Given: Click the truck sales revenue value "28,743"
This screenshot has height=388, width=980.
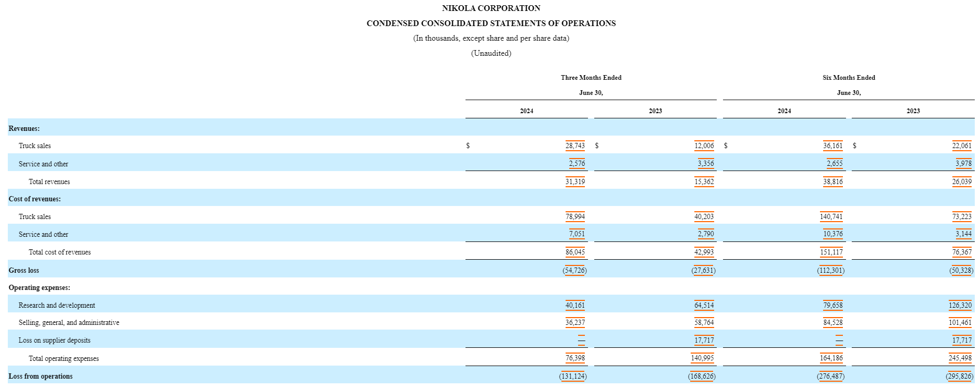Looking at the screenshot, I should [x=575, y=146].
